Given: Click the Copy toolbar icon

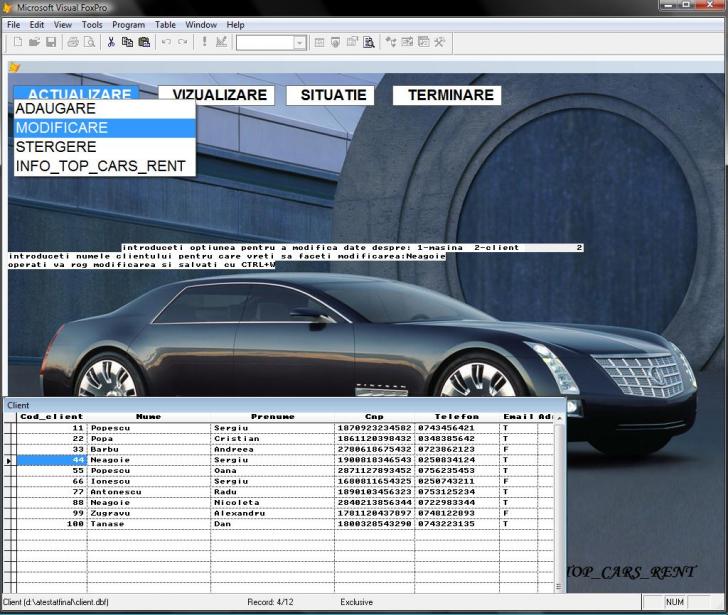Looking at the screenshot, I should click(127, 42).
